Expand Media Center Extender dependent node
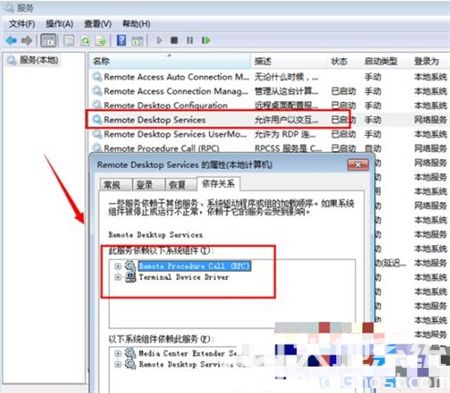This screenshot has height=393, width=450. [117, 353]
